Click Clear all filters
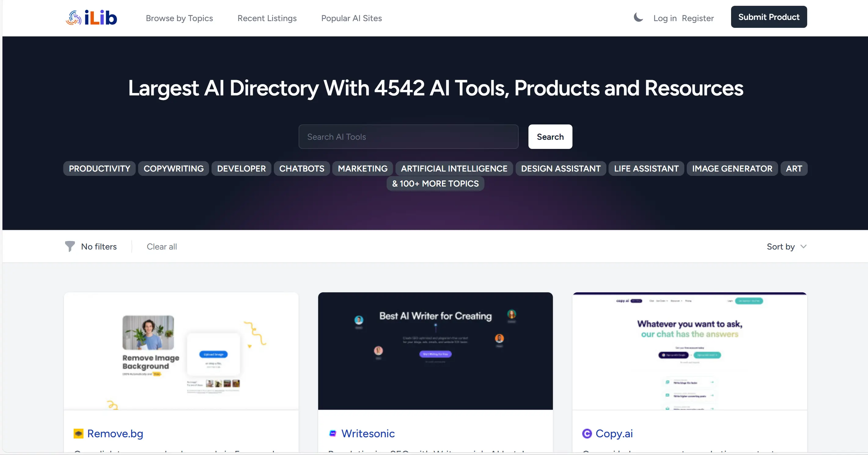Viewport: 868px width, 455px height. [x=162, y=246]
